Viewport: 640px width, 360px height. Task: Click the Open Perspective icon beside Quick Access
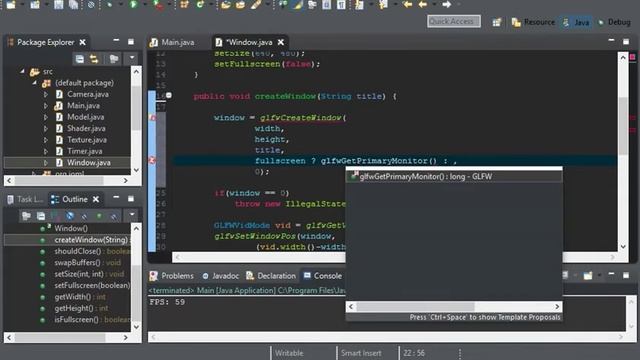[497, 22]
